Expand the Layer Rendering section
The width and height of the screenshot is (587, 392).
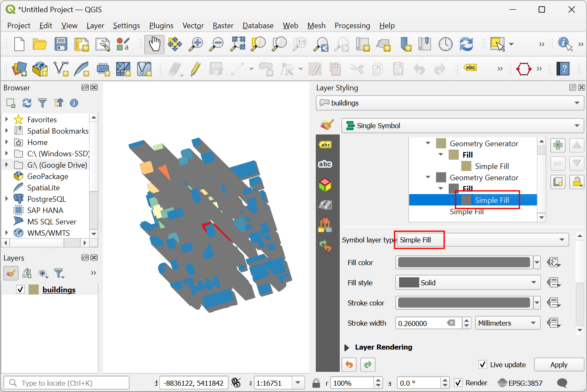pos(347,347)
